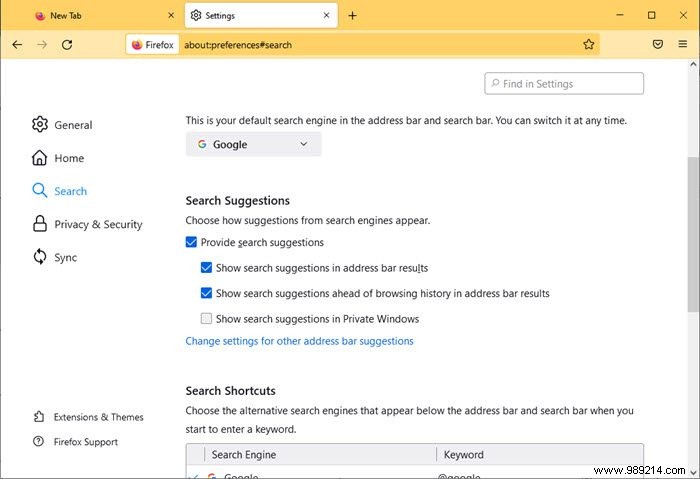Open the Sync settings category

pos(54,257)
